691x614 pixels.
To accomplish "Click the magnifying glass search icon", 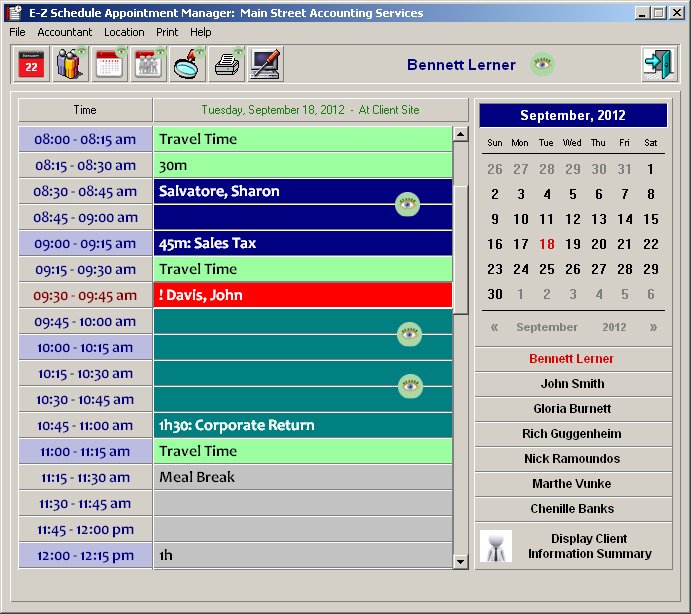I will click(x=188, y=65).
